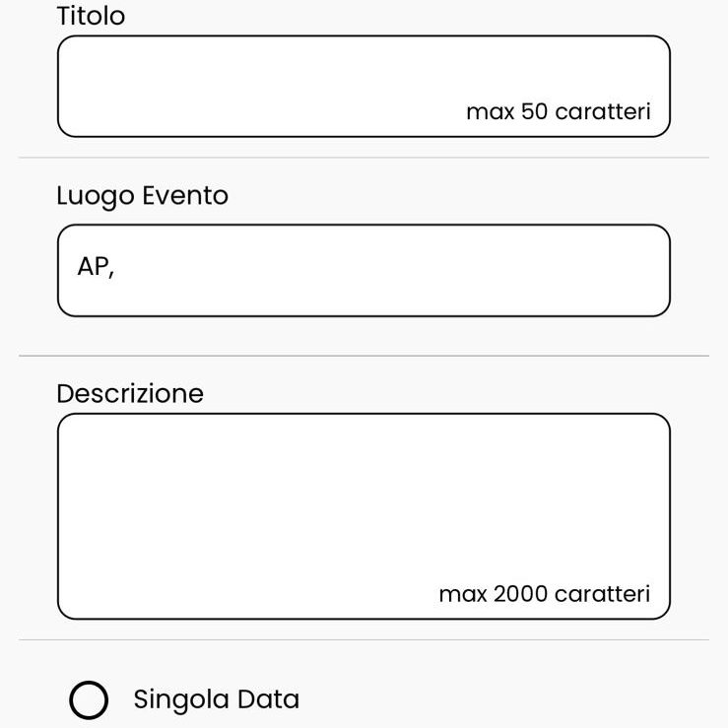This screenshot has width=728, height=728.
Task: Focus the Descrizione text area
Action: (364, 516)
